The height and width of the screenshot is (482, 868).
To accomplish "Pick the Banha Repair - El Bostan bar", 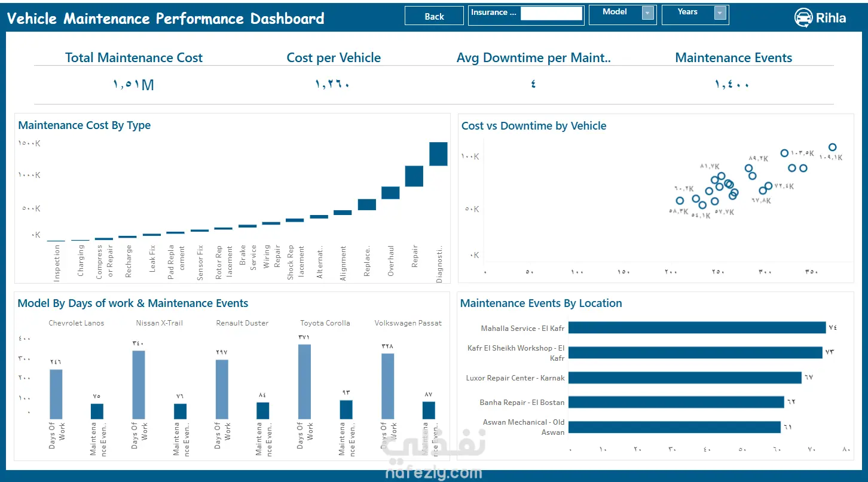I will pyautogui.click(x=676, y=403).
